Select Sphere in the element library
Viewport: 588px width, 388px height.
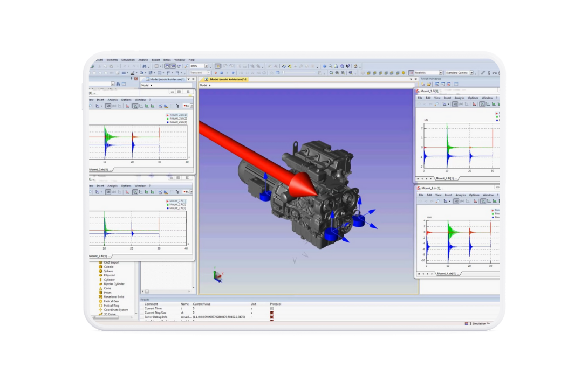tap(106, 271)
